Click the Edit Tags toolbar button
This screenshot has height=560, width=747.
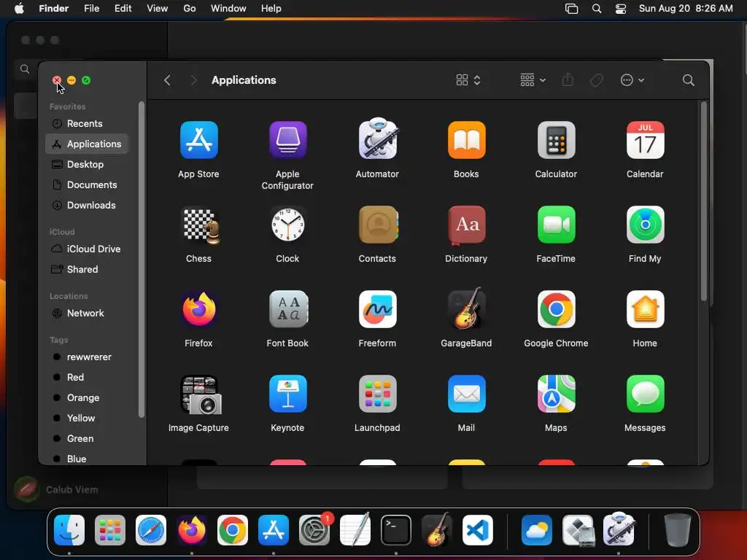[596, 80]
